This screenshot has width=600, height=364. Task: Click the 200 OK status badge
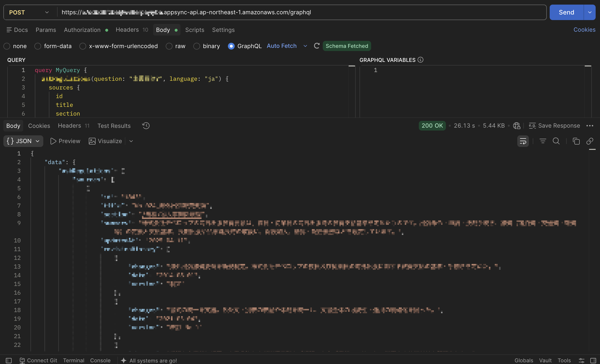pyautogui.click(x=432, y=125)
